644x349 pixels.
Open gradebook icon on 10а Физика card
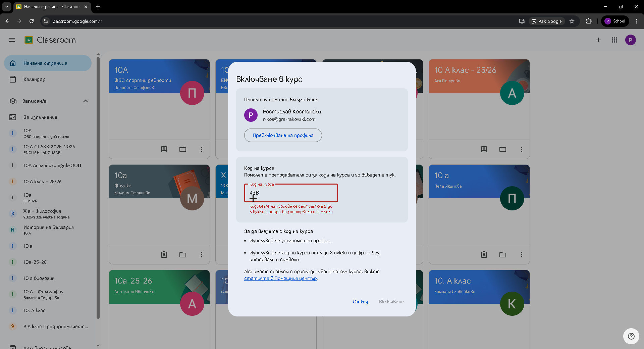[164, 255]
